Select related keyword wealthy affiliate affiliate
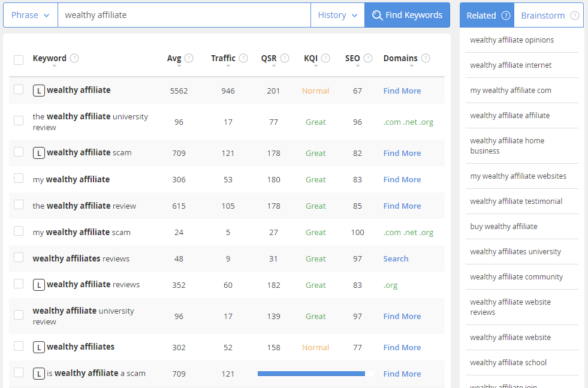Viewport: 588px width, 388px height. pyautogui.click(x=509, y=115)
